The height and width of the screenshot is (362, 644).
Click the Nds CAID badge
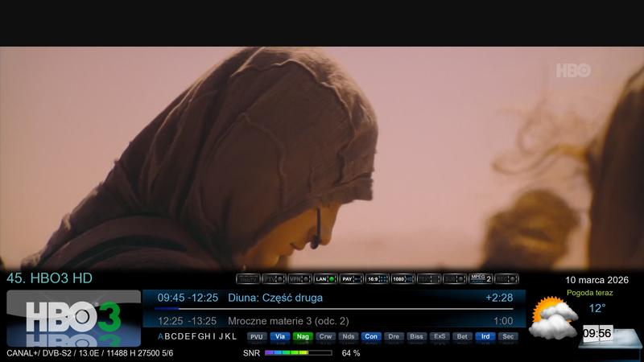(x=349, y=337)
